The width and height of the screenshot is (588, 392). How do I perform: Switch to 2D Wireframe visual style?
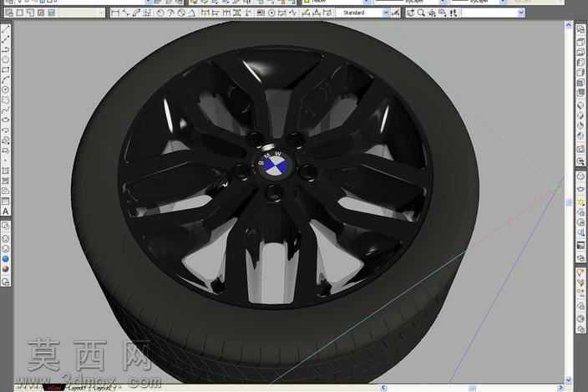(x=6, y=227)
